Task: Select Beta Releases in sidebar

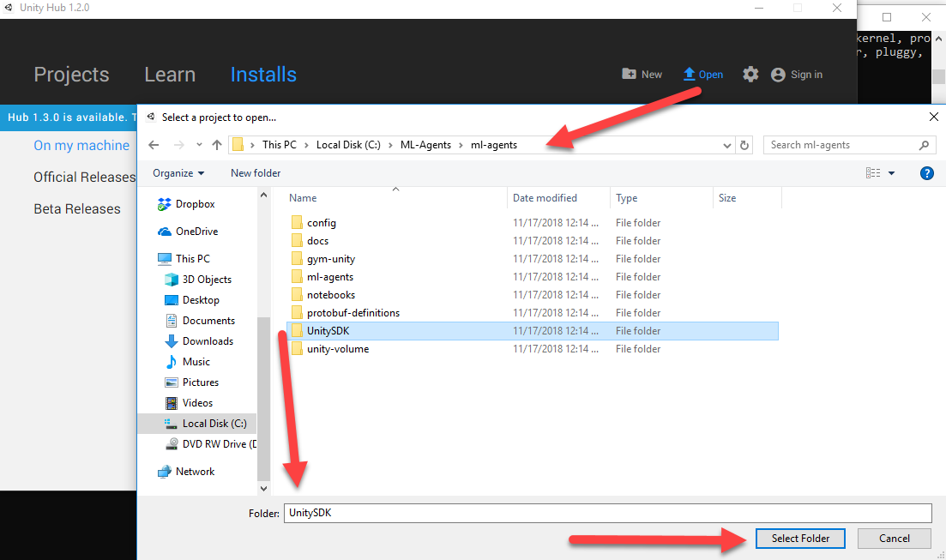Action: point(77,208)
